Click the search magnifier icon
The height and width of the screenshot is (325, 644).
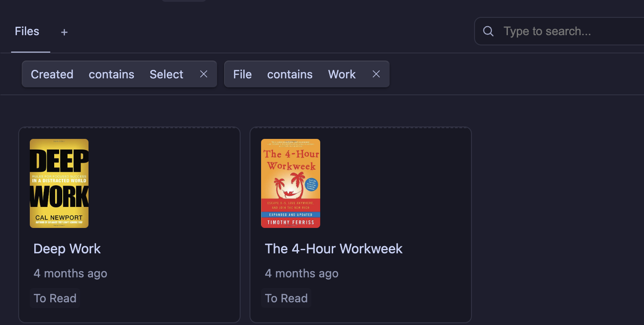tap(488, 31)
